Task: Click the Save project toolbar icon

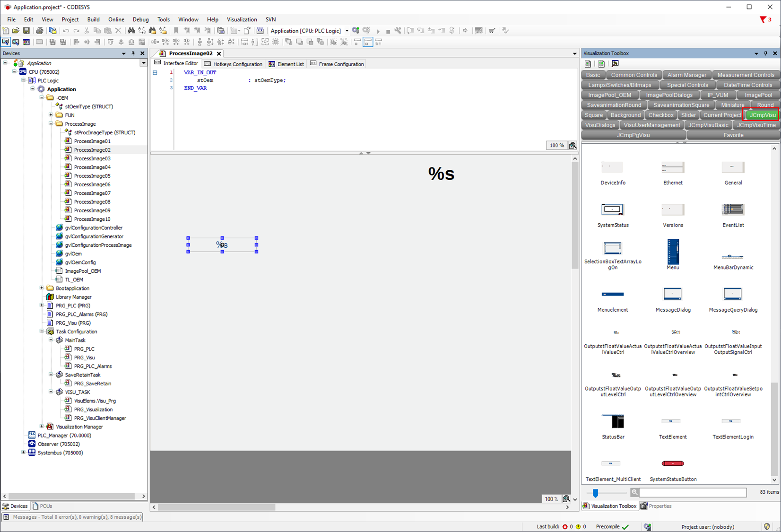Action: pyautogui.click(x=26, y=31)
